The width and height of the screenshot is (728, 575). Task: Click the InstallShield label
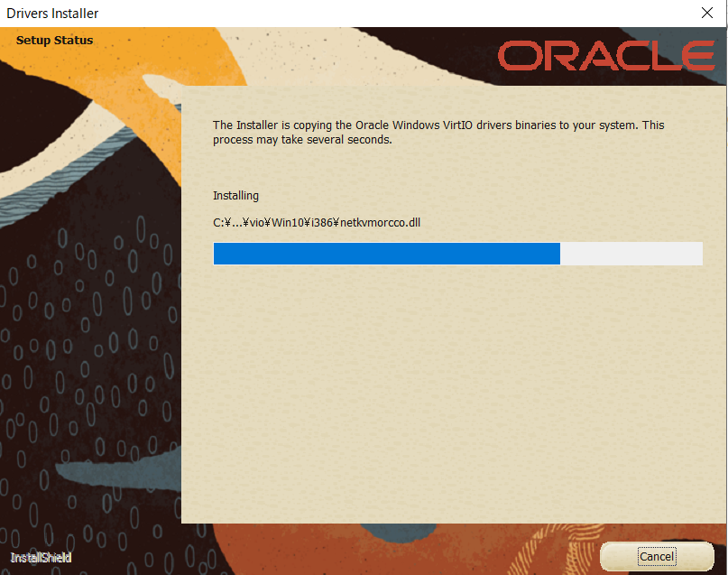(41, 557)
